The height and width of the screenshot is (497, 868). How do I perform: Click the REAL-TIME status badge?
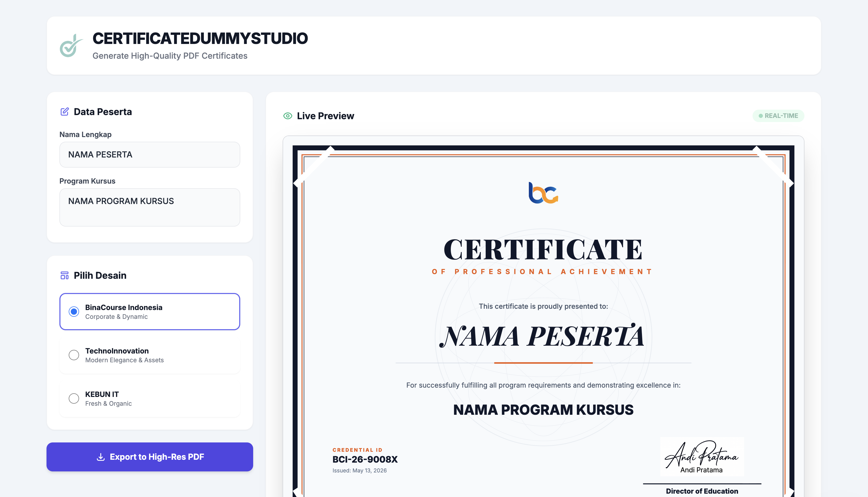778,116
